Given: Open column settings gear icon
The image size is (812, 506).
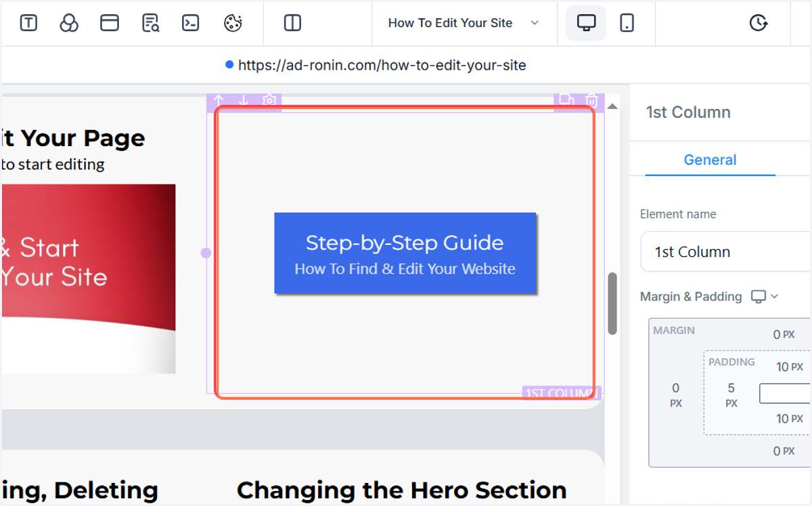Looking at the screenshot, I should [x=269, y=101].
